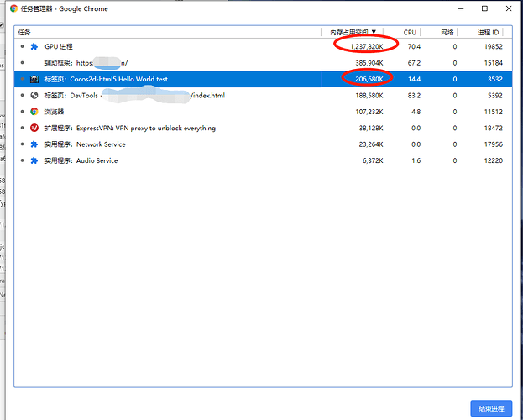Sort by the 网络 column header

[x=447, y=32]
